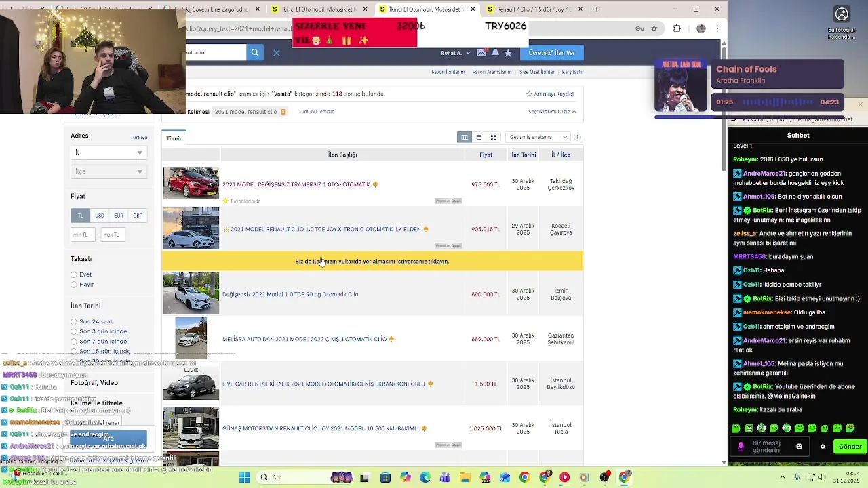Clear the search with the X icon

[277, 53]
